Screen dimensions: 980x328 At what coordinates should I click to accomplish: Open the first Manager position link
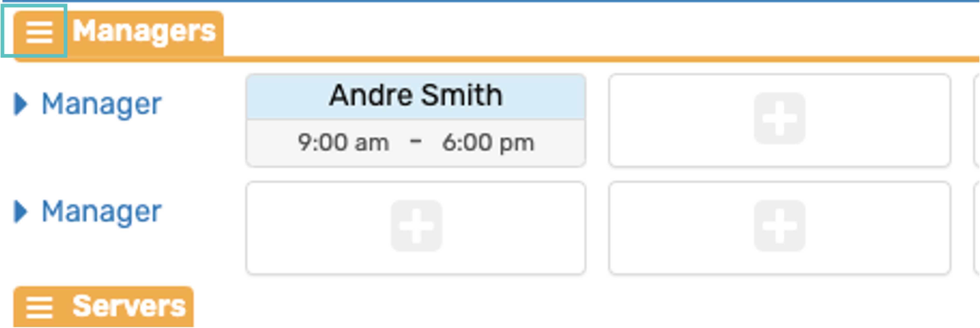click(101, 104)
